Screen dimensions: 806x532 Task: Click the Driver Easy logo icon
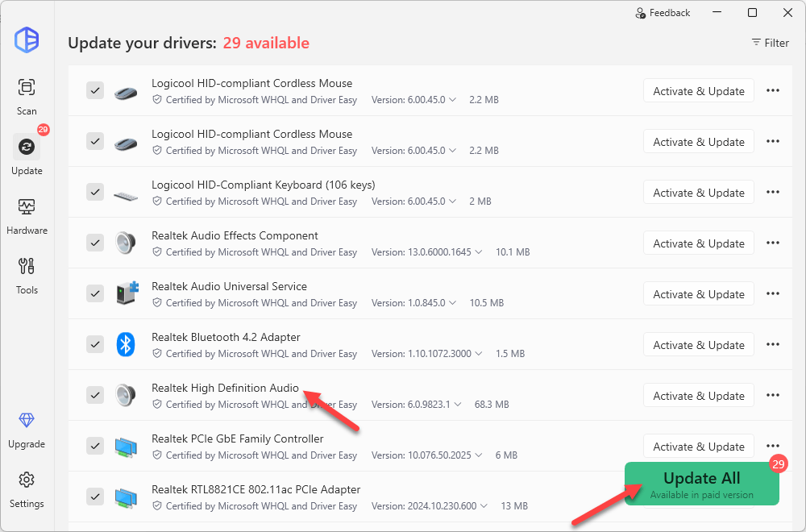(x=27, y=39)
